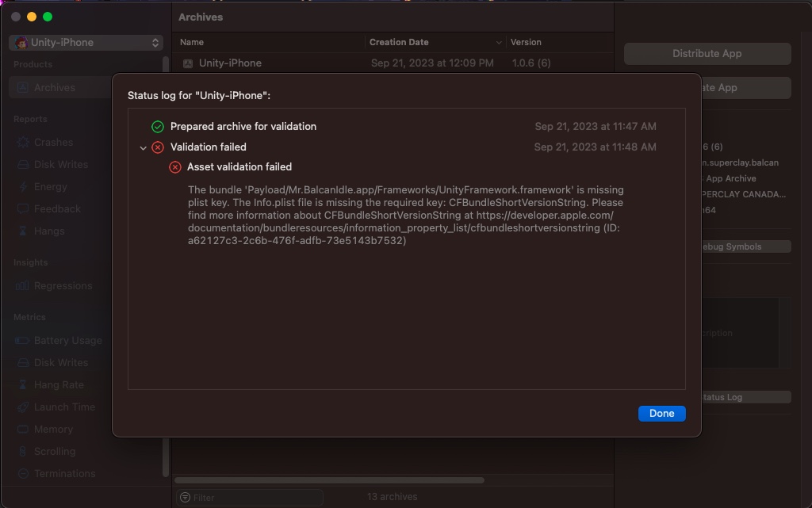Open Launch Time metric
Screen dimensions: 812x508
pos(64,407)
